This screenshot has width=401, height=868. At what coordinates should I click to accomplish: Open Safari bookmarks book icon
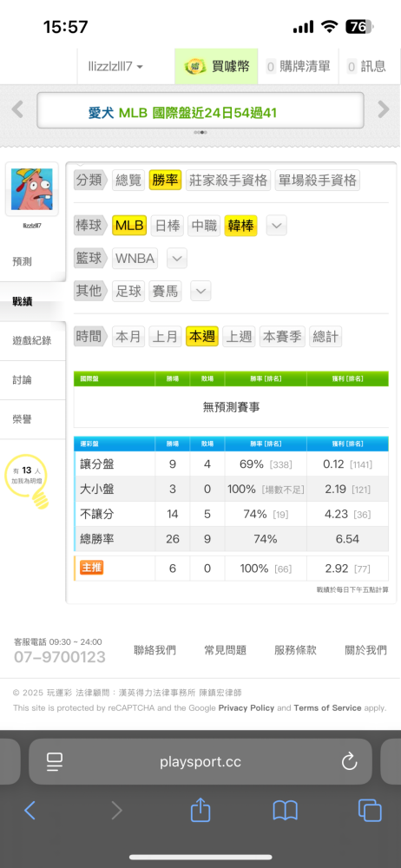point(286,811)
